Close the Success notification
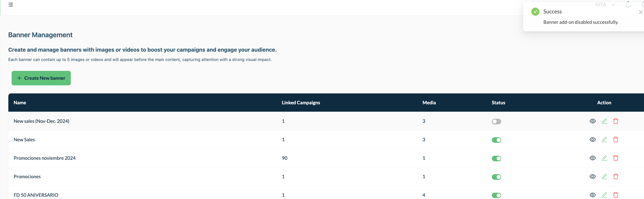Image resolution: width=644 pixels, height=199 pixels. click(x=641, y=12)
